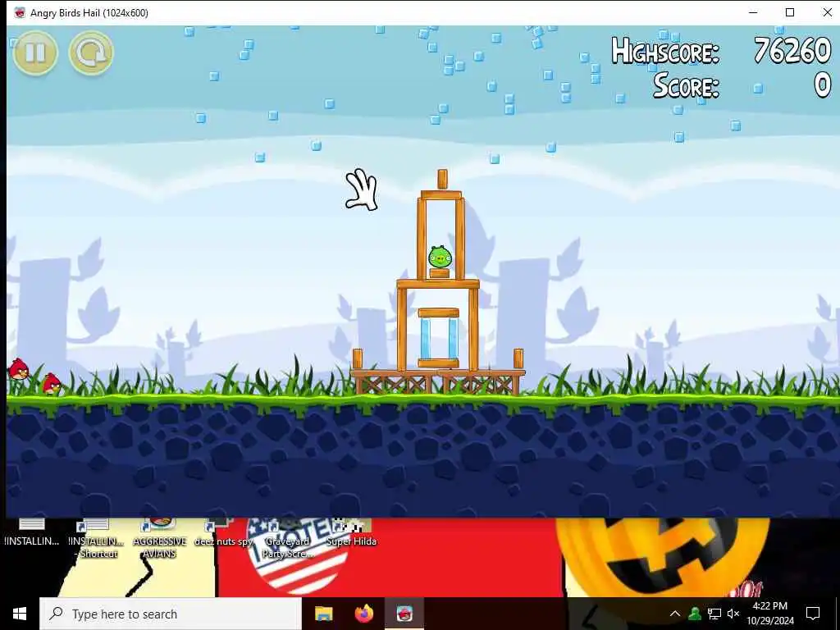
Task: Click the Angry Birds taskbar button
Action: point(404,614)
